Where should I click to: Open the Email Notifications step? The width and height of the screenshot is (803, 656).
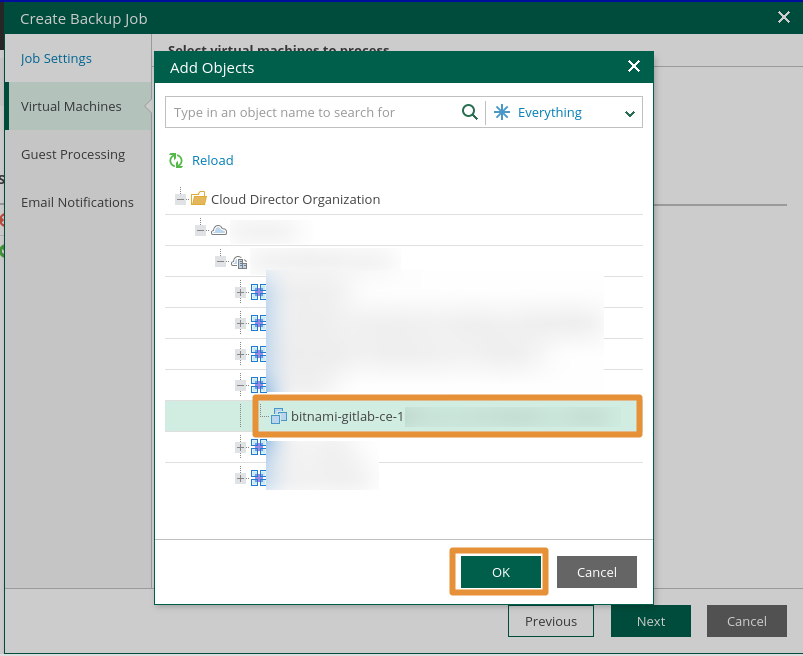point(77,202)
